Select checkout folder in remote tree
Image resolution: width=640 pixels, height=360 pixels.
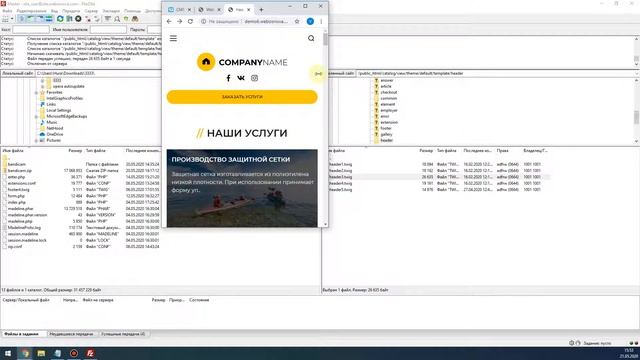[389, 93]
